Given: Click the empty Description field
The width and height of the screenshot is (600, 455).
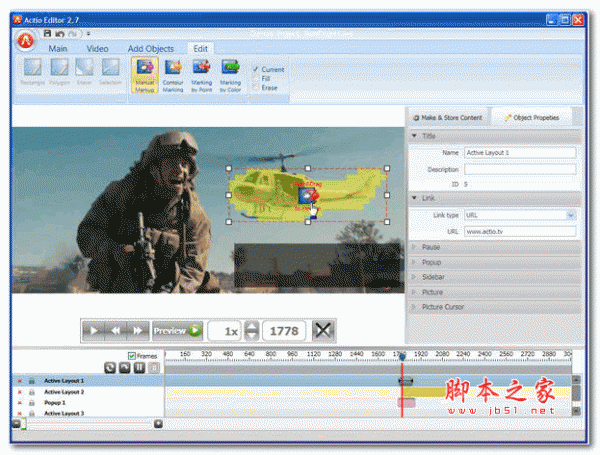Looking at the screenshot, I should (x=520, y=170).
